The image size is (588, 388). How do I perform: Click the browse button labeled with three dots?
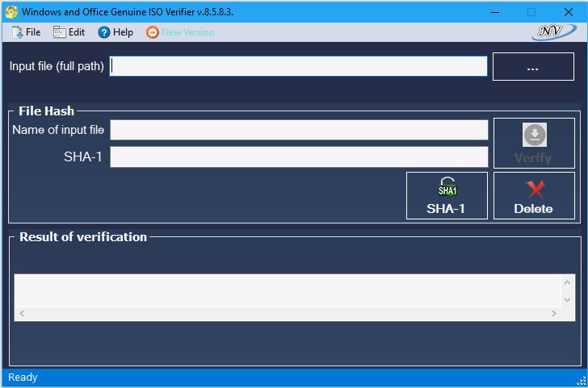533,67
